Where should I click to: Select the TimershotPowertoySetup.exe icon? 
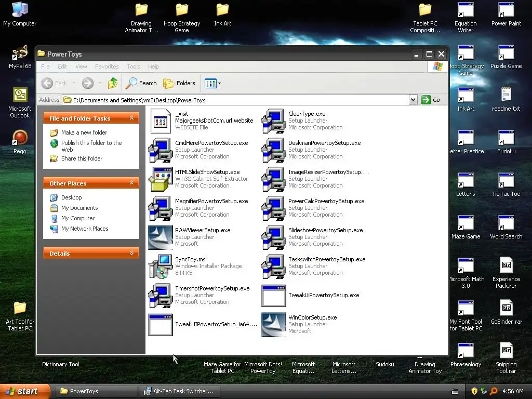(x=161, y=296)
